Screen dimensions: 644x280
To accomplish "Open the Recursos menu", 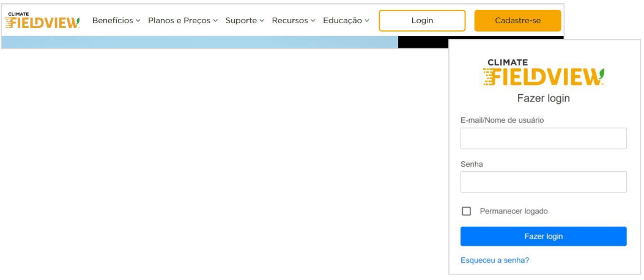I will coord(294,21).
